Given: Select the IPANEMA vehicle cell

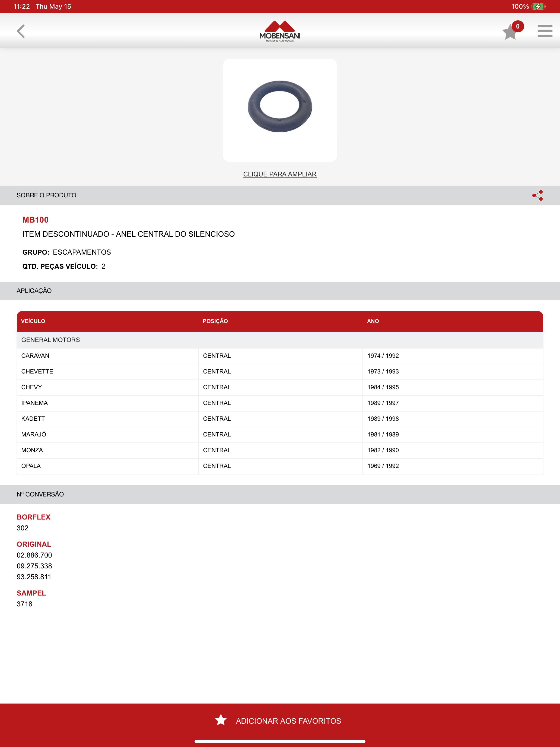Looking at the screenshot, I should (x=108, y=403).
